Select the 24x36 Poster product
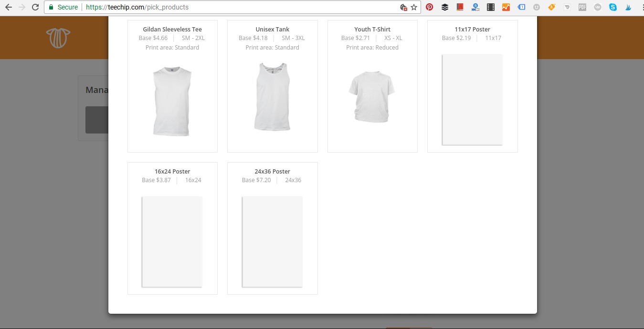Viewport: 644px width, 329px height. tap(272, 228)
